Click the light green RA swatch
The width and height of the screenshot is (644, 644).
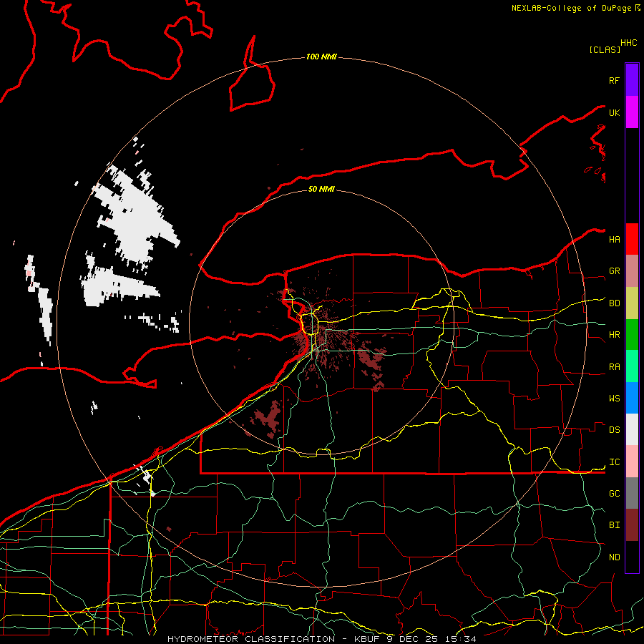pyautogui.click(x=632, y=366)
